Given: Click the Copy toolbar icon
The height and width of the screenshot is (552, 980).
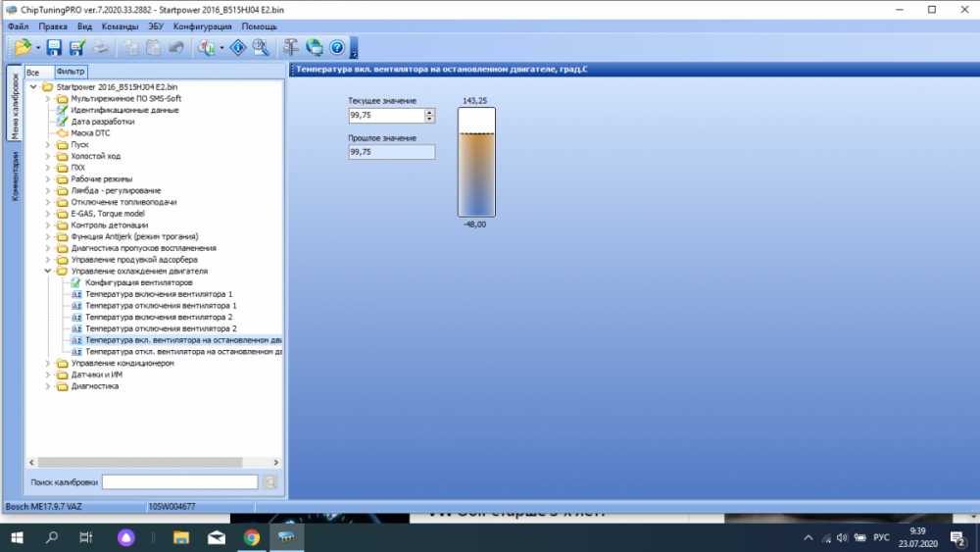Looking at the screenshot, I should 130,47.
